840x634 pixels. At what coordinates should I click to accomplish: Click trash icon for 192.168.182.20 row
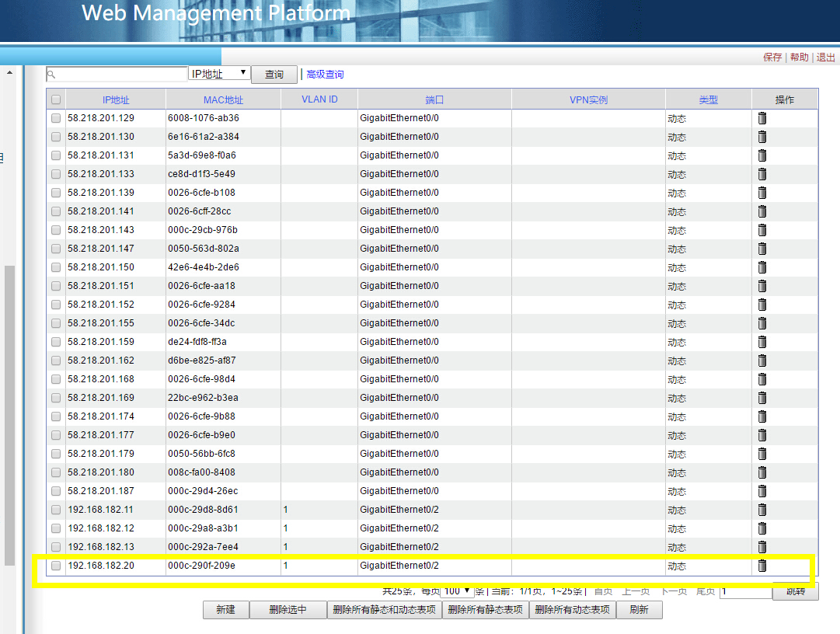[x=762, y=566]
